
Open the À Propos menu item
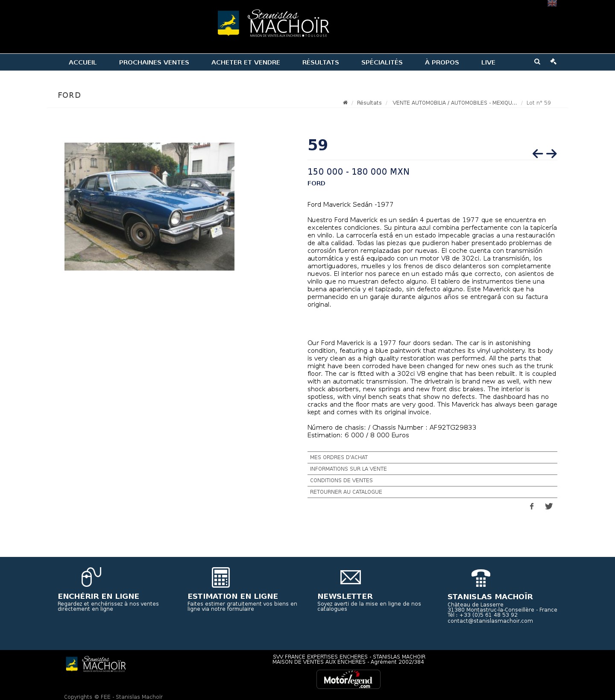[x=442, y=62]
